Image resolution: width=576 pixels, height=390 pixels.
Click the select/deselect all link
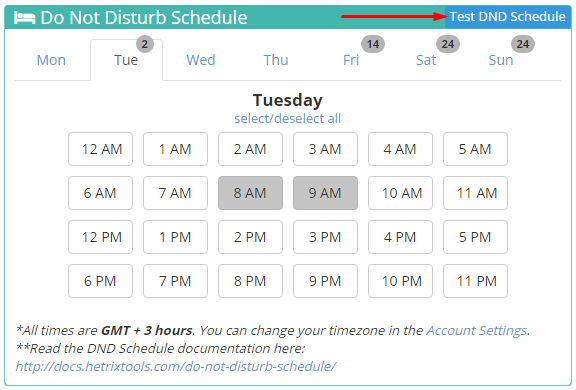[x=288, y=119]
